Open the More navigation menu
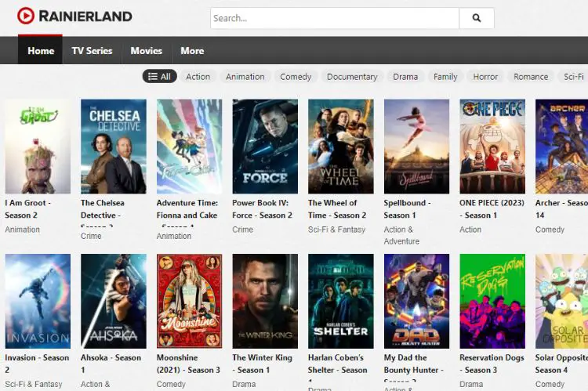This screenshot has width=588, height=391. [192, 51]
